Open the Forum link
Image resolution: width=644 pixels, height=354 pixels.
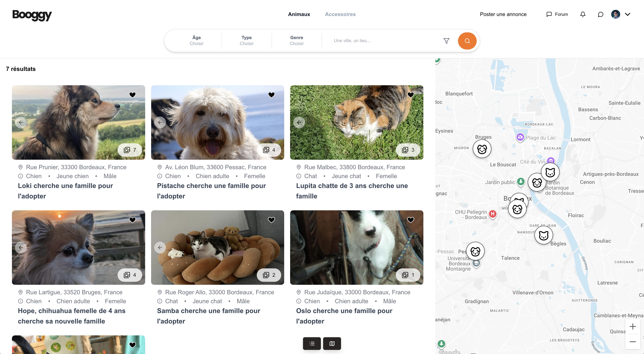(x=557, y=14)
